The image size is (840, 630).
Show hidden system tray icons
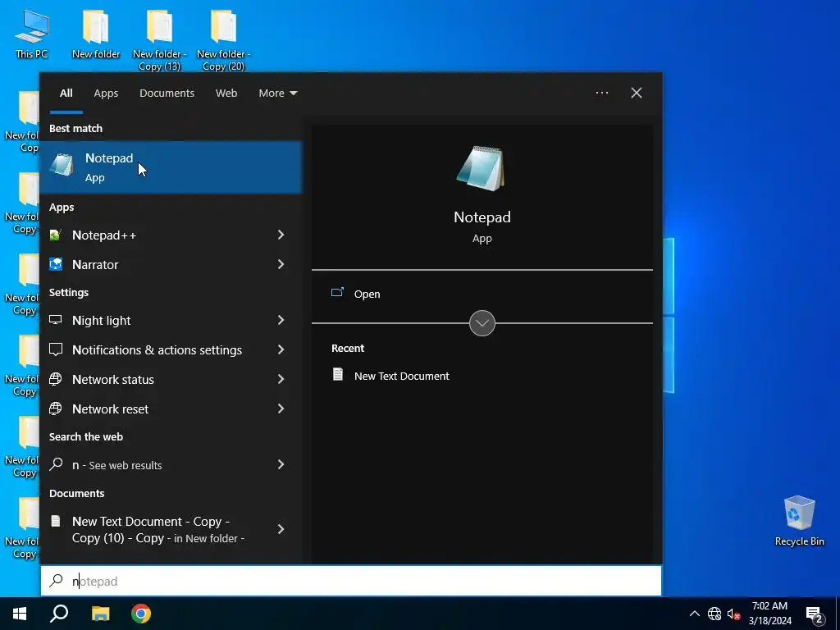coord(694,614)
